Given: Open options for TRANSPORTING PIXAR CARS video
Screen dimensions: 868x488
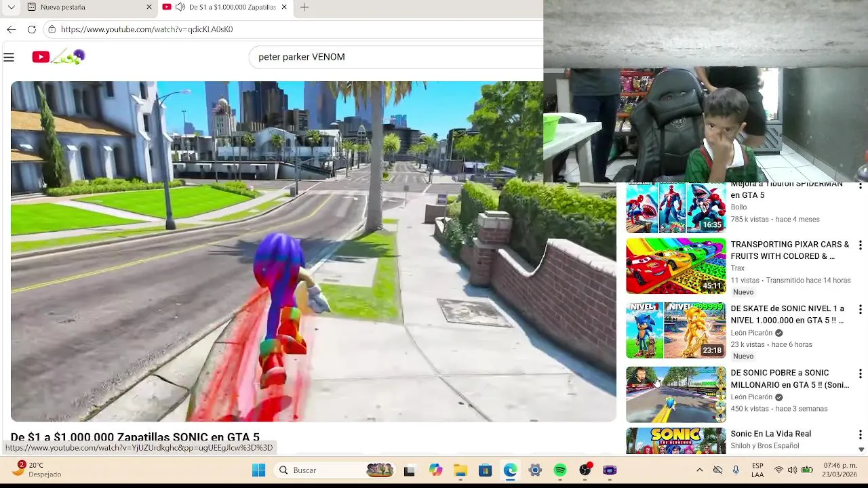Looking at the screenshot, I should tap(860, 245).
